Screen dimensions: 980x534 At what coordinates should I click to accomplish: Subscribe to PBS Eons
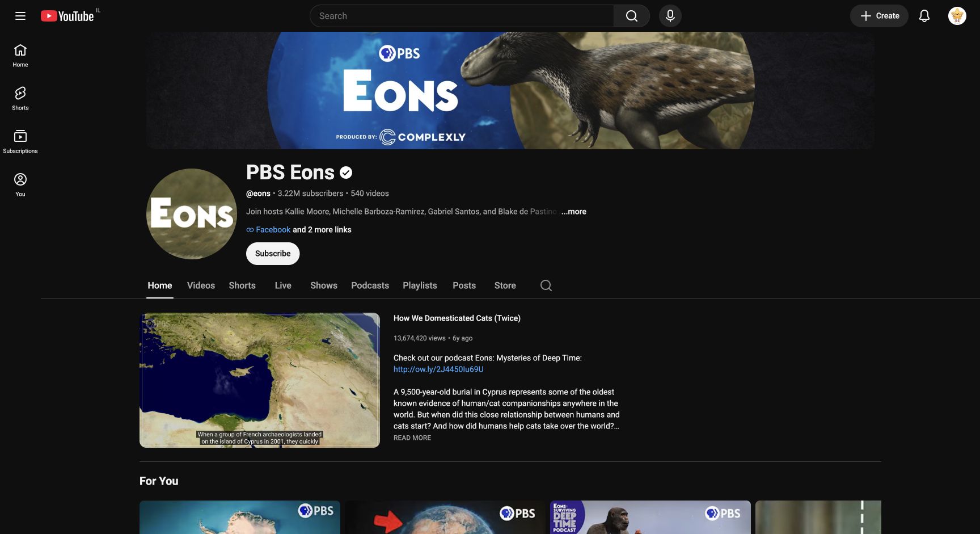click(273, 254)
